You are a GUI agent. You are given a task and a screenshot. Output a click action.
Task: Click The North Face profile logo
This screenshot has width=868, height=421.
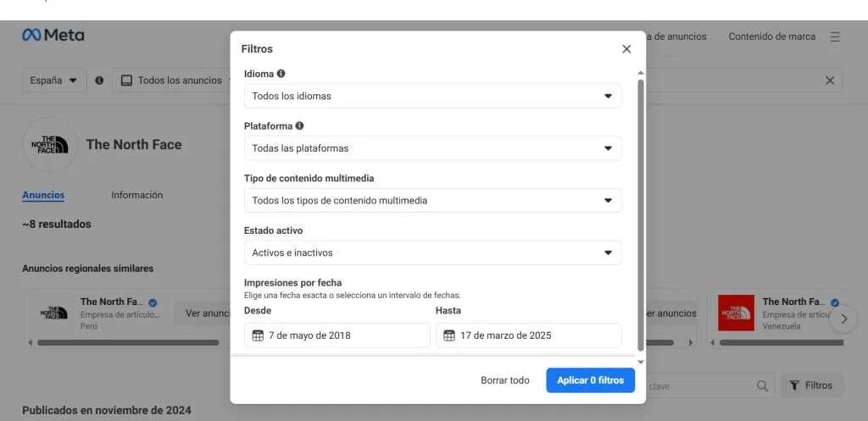(49, 145)
